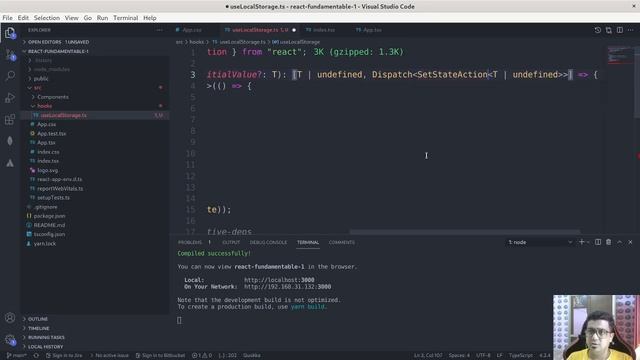The height and width of the screenshot is (360, 640).
Task: Add a new terminal with the plus icon
Action: click(582, 242)
